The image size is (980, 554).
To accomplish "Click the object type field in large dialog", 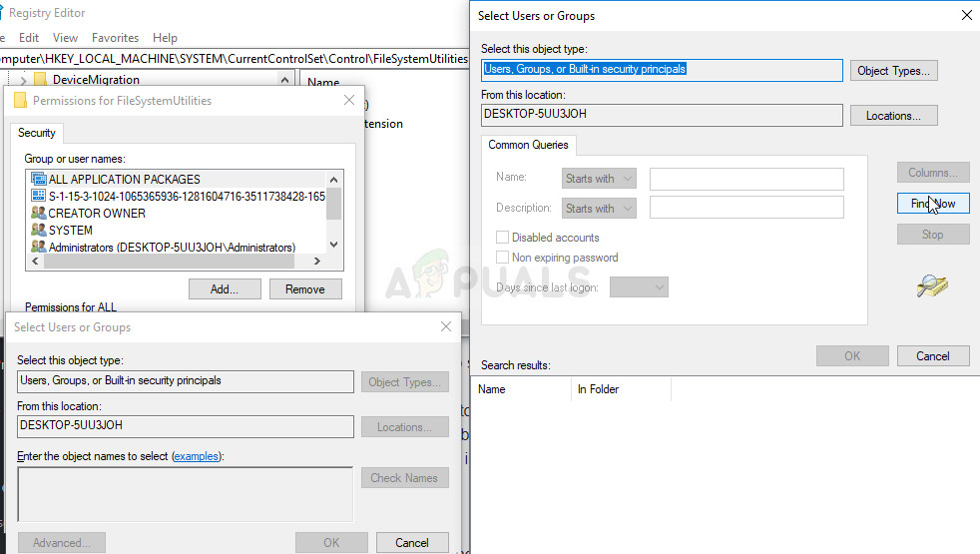I will 662,70.
